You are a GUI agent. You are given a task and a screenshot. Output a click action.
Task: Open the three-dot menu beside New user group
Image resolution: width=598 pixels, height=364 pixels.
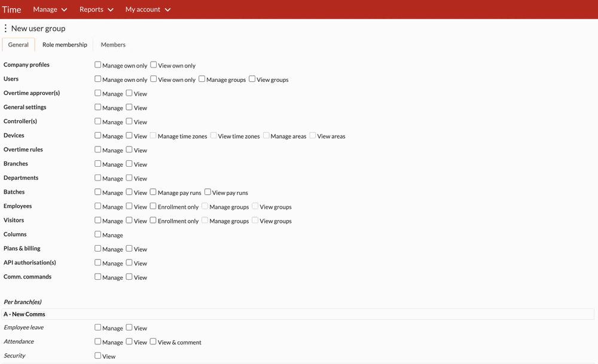5,28
